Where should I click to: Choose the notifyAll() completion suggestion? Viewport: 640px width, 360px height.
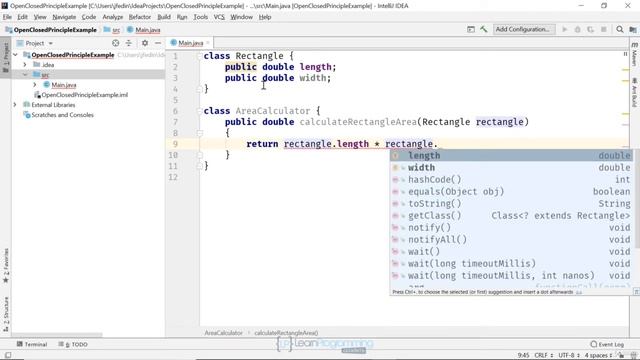click(x=512, y=240)
